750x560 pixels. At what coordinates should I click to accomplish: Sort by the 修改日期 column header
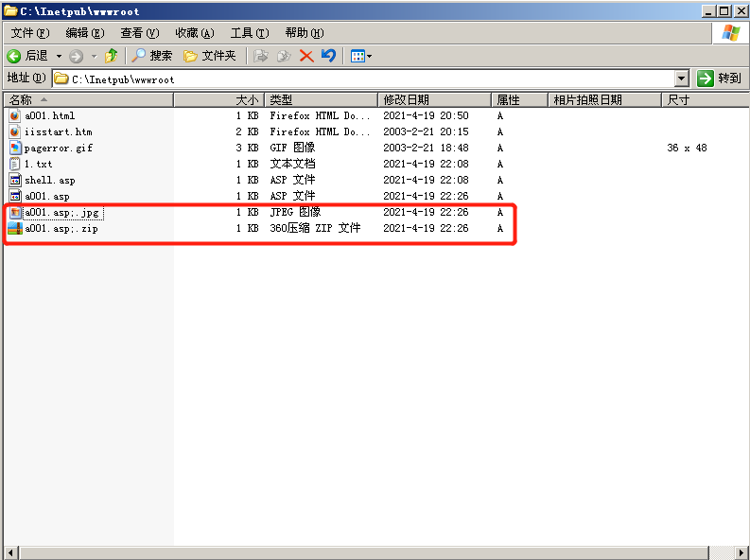point(434,100)
